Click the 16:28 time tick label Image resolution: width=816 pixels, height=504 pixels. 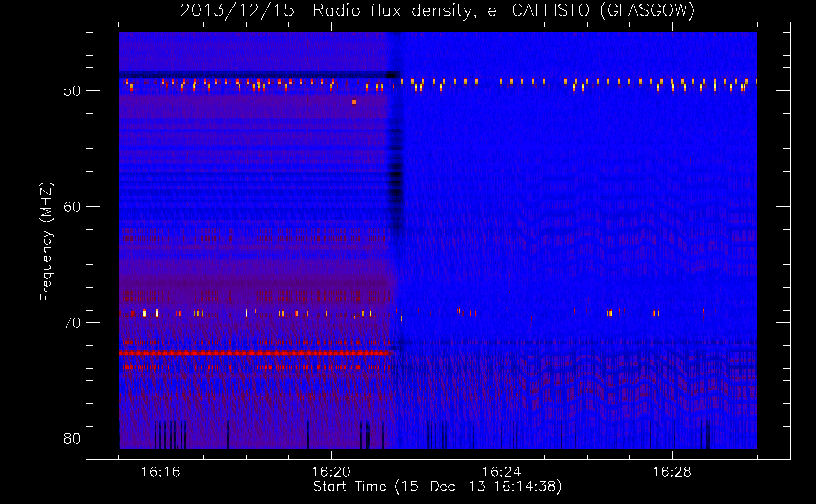pos(672,472)
